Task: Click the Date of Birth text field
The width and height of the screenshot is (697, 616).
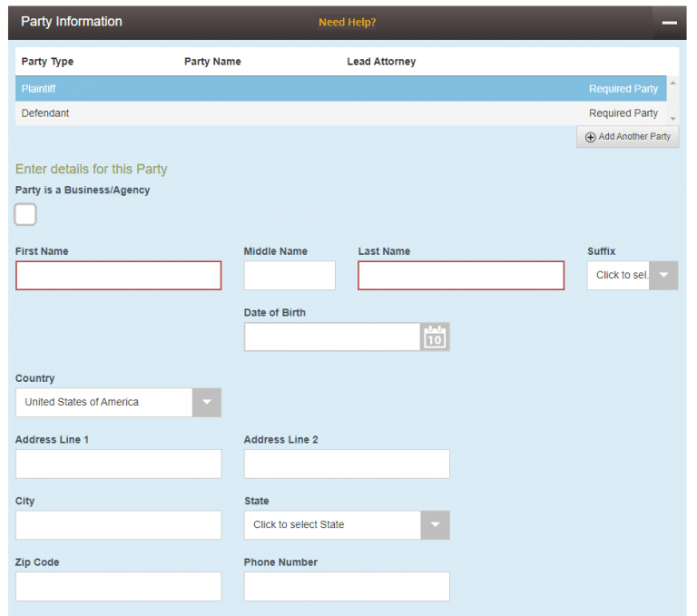Action: tap(332, 337)
